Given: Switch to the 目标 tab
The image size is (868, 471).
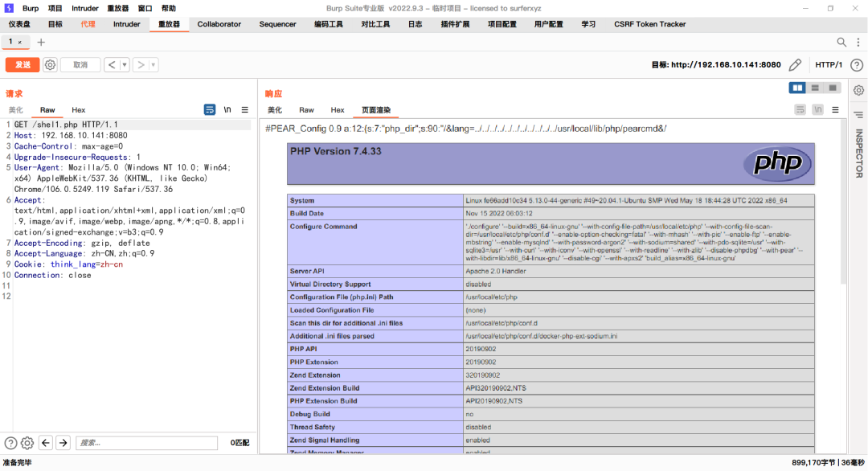Looking at the screenshot, I should pos(55,24).
